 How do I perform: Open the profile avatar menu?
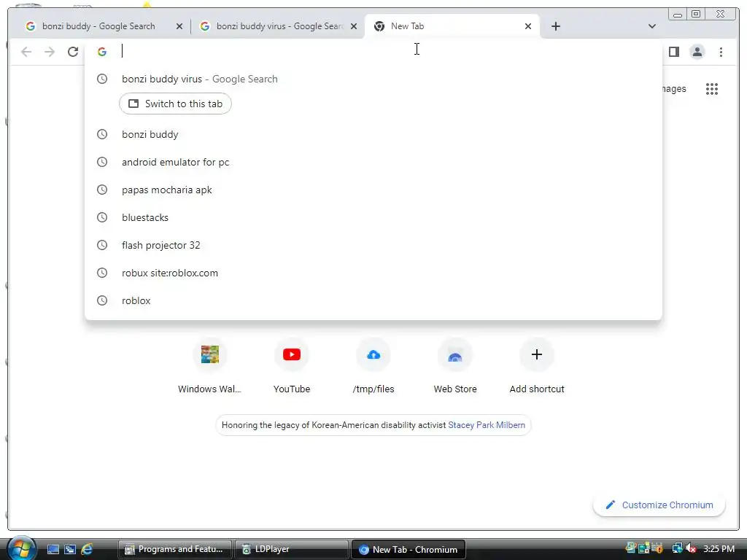click(x=697, y=52)
